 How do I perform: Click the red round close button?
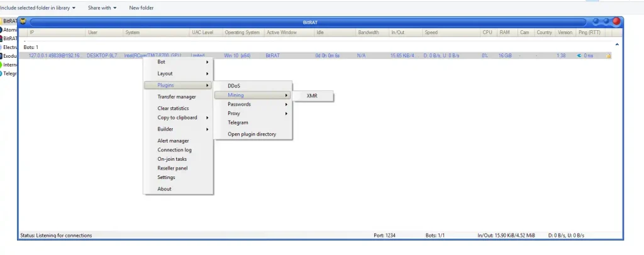[616, 21]
